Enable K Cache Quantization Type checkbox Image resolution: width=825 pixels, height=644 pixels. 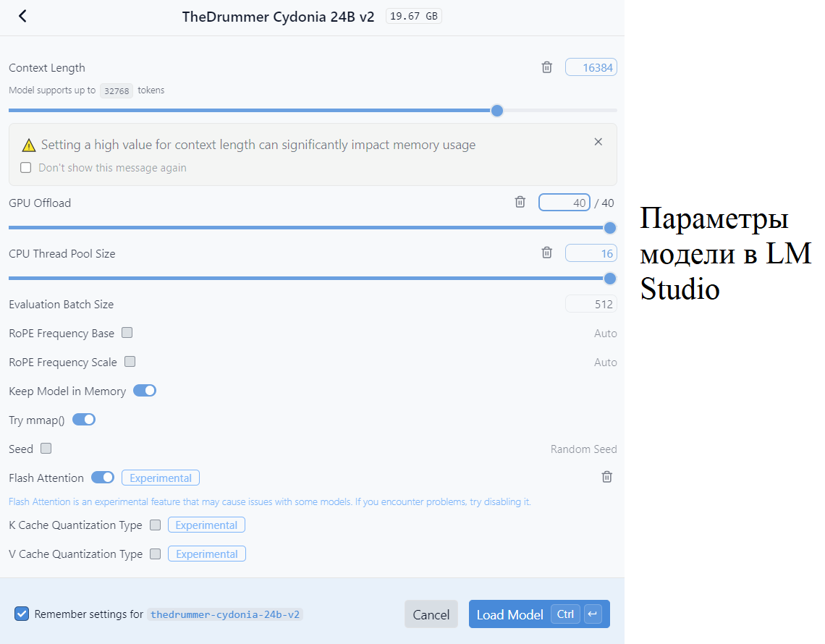[x=155, y=525]
